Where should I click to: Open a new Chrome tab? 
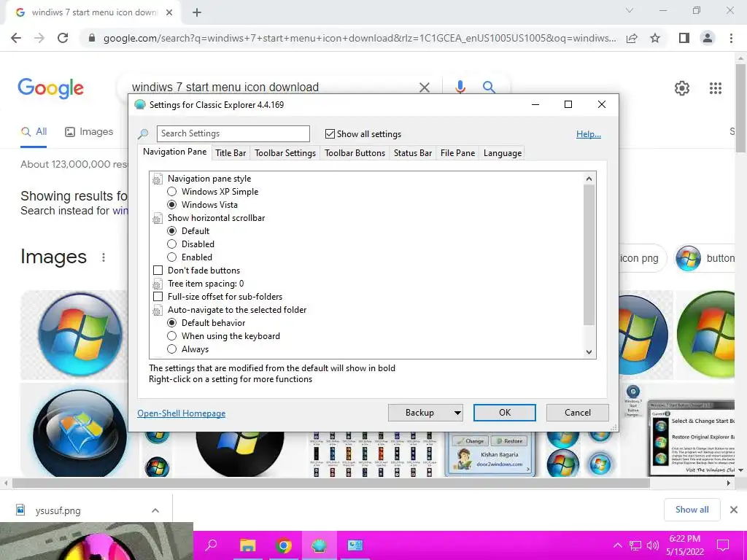point(197,12)
